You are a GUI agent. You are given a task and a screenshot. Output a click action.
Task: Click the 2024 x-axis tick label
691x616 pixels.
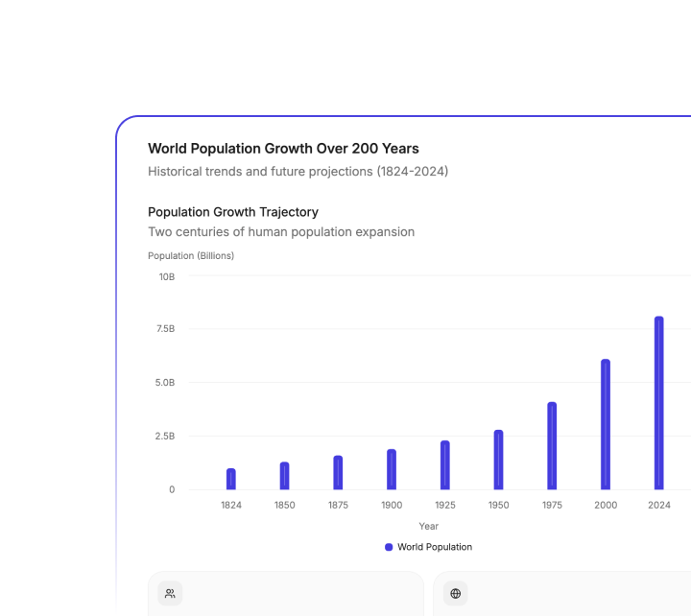point(659,505)
